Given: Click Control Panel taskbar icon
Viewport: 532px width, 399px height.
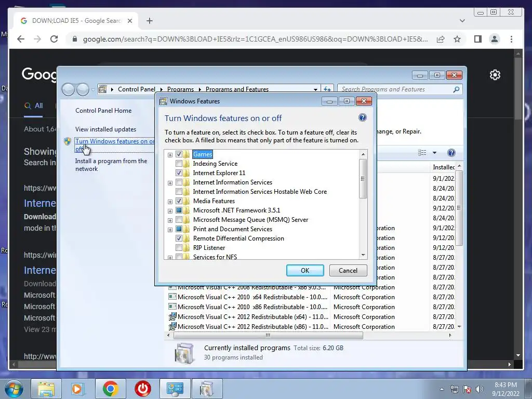Looking at the screenshot, I should pos(175,389).
